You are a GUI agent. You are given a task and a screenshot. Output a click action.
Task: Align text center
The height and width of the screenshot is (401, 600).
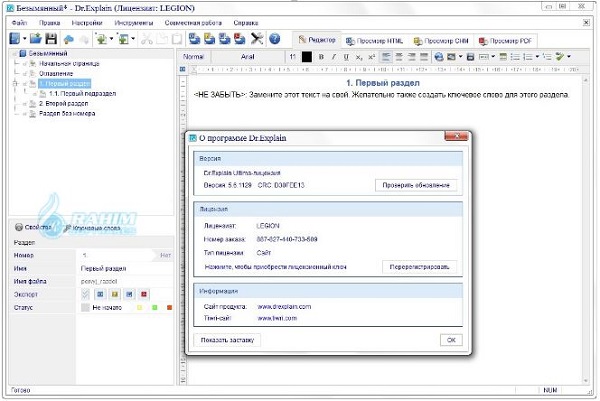[399, 57]
